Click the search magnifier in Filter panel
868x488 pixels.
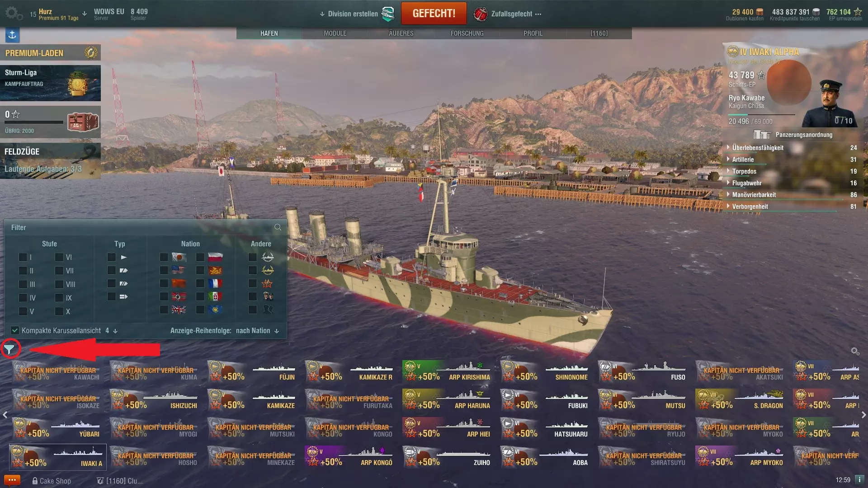coord(278,227)
